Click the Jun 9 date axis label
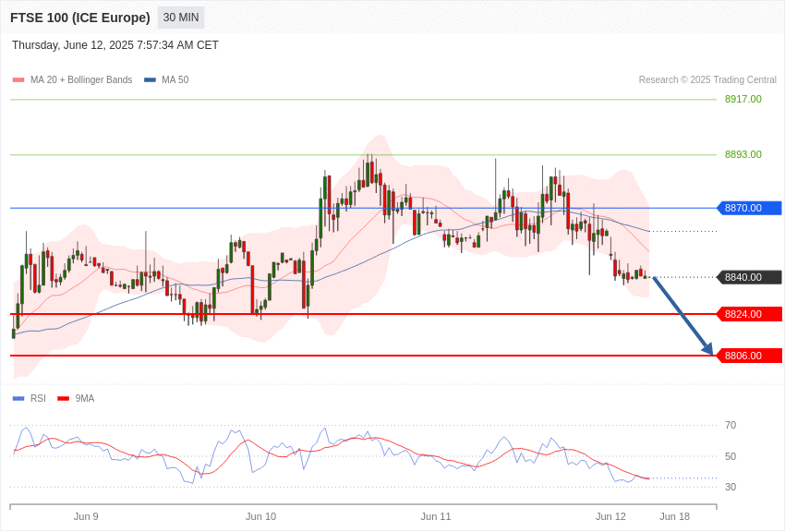 point(86,516)
